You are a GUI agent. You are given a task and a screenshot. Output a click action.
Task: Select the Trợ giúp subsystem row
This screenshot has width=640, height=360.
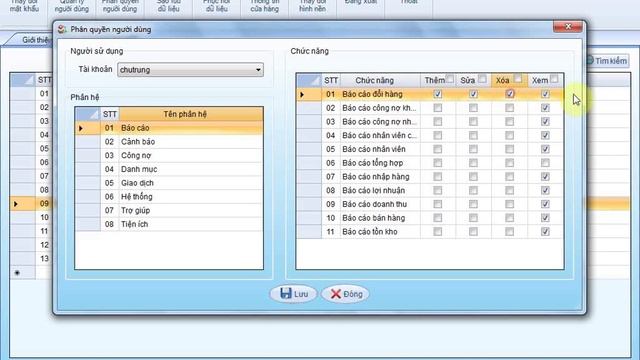169,210
